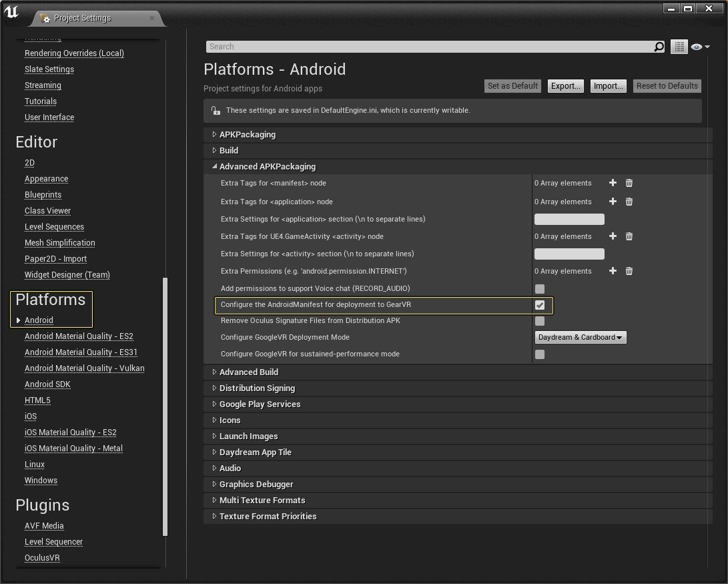Screen dimensions: 728x584
Task: Open the Configure GoogleVR Deployment Mode dropdown
Action: [580, 337]
